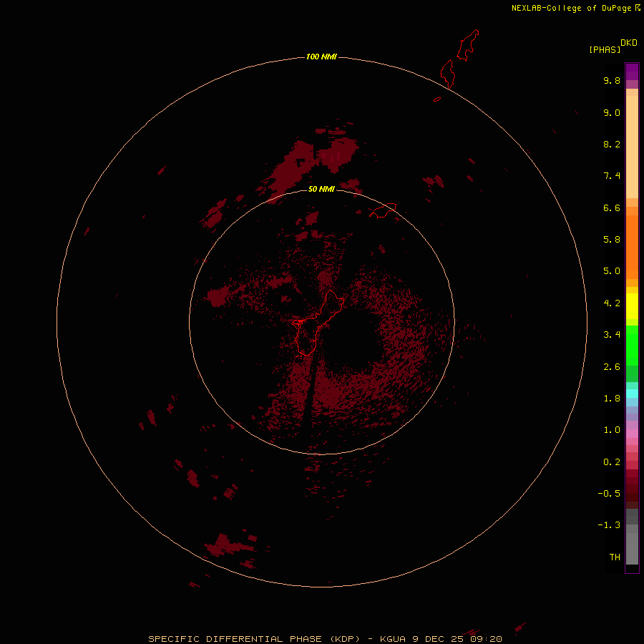Image resolution: width=644 pixels, height=644 pixels.
Task: Select the peach swatch beside the 8.2 value
Action: [x=632, y=144]
